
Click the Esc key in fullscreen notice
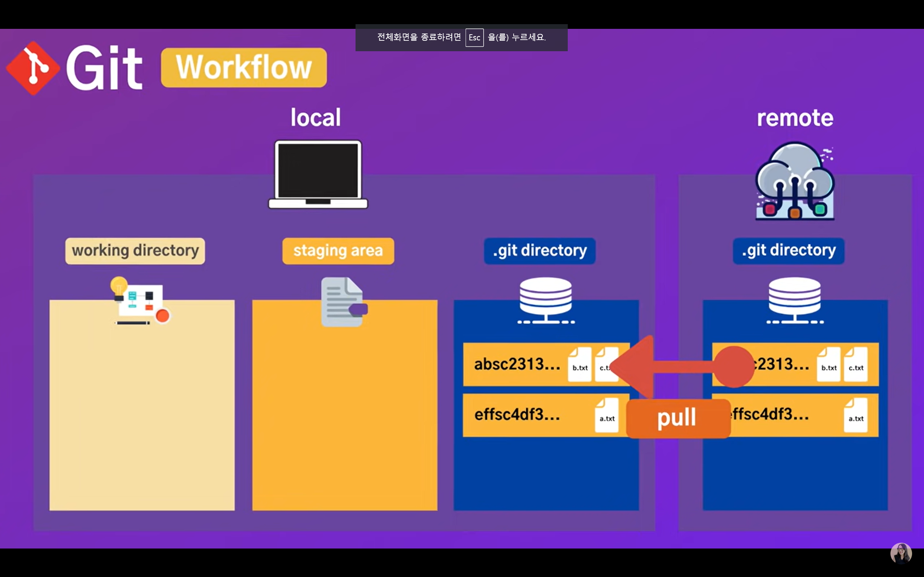tap(474, 38)
